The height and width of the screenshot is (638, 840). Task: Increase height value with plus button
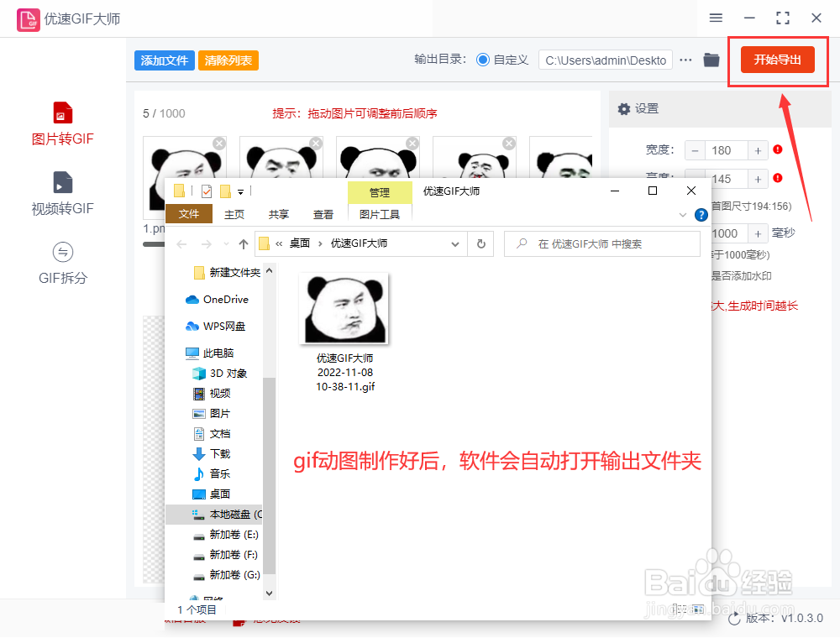pyautogui.click(x=758, y=180)
